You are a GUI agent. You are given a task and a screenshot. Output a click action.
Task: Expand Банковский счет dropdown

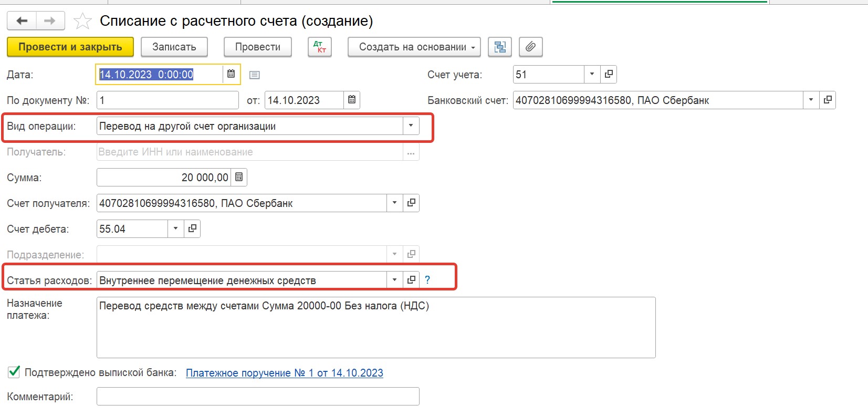coord(811,100)
